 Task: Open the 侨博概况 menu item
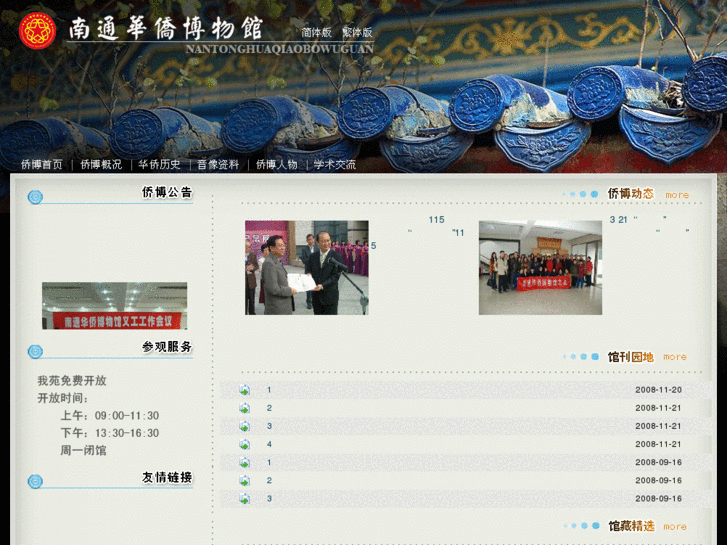point(101,164)
